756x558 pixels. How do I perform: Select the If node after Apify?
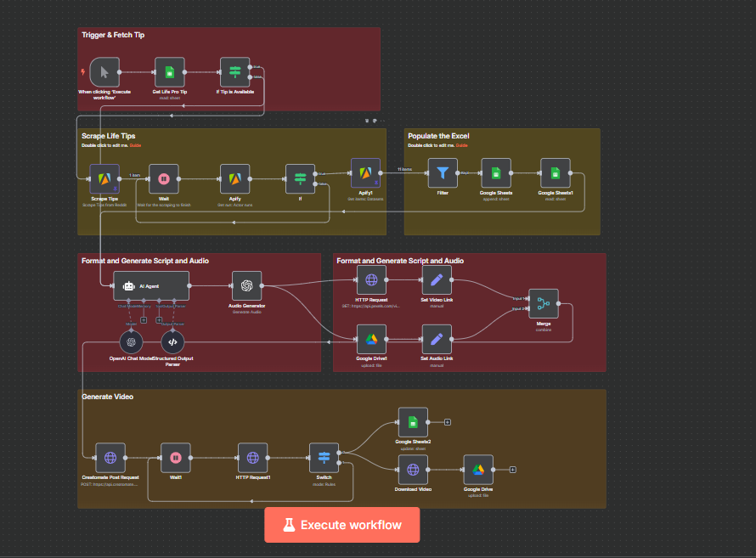[x=300, y=178]
